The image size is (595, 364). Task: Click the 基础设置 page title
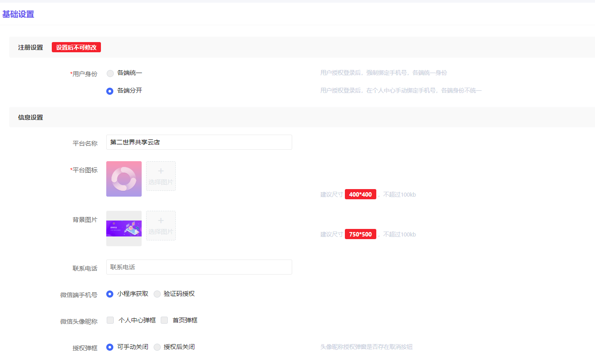(18, 14)
